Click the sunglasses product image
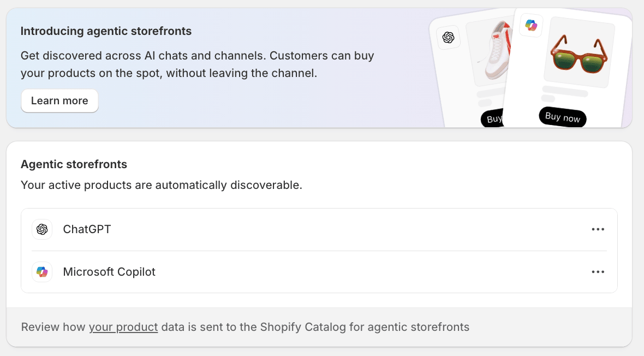Image resolution: width=644 pixels, height=356 pixels. tap(580, 52)
